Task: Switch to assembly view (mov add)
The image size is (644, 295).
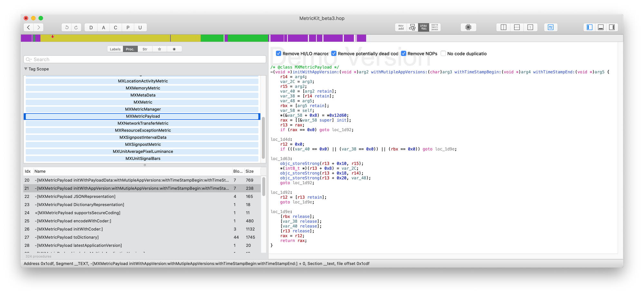Action: click(401, 27)
